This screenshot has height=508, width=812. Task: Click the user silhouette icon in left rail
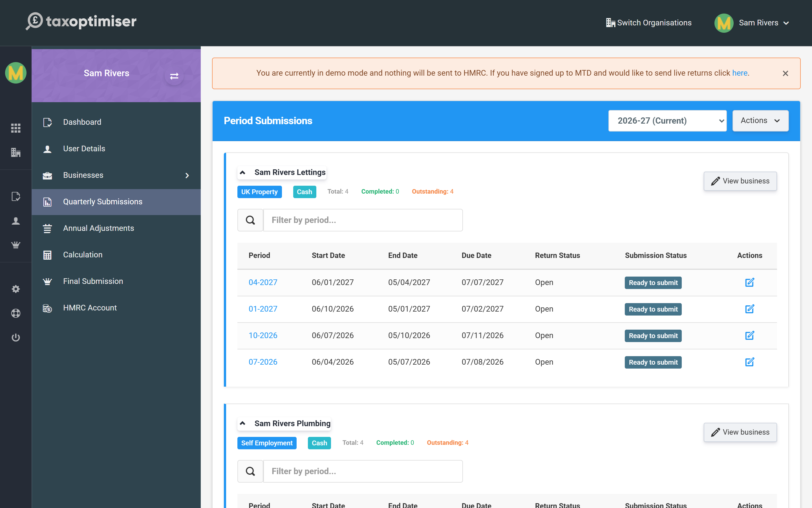pyautogui.click(x=16, y=221)
